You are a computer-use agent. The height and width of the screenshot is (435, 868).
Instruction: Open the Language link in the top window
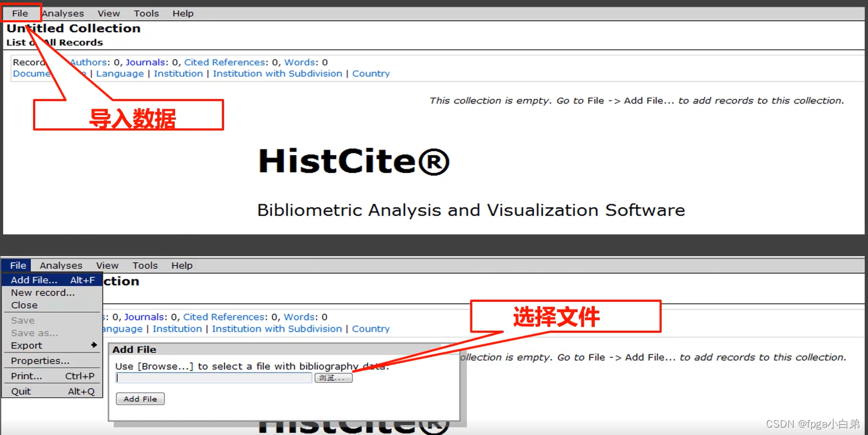pos(120,74)
